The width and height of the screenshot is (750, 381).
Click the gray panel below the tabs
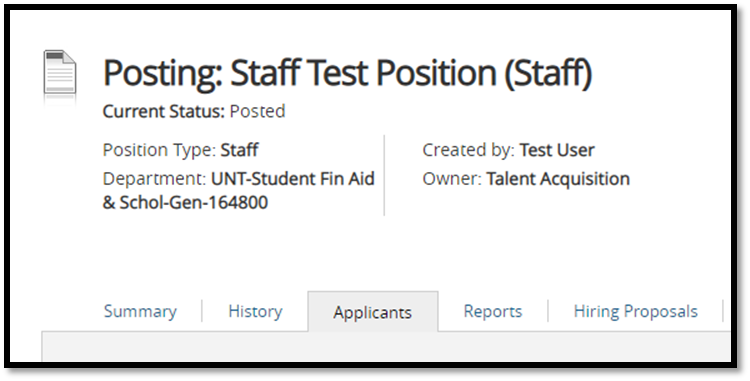[386, 347]
